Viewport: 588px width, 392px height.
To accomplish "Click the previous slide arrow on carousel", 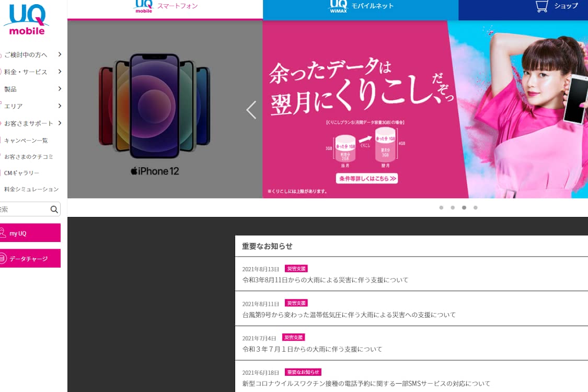I will pyautogui.click(x=251, y=110).
